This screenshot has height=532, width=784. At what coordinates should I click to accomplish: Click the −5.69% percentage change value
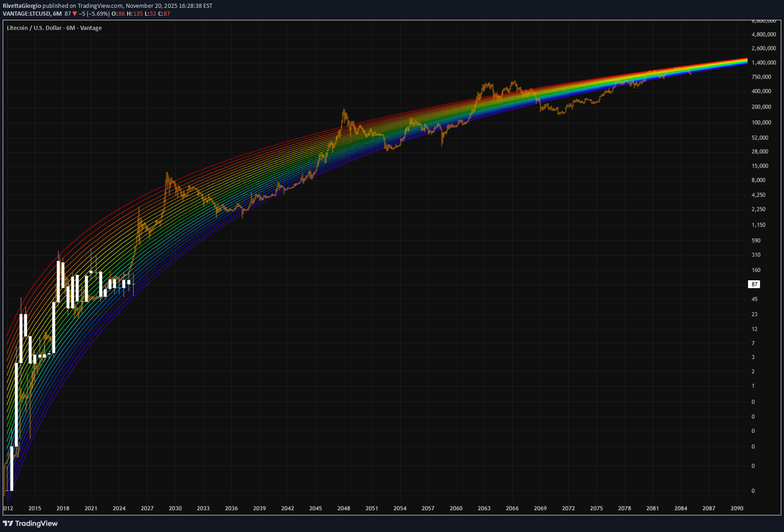tap(98, 14)
